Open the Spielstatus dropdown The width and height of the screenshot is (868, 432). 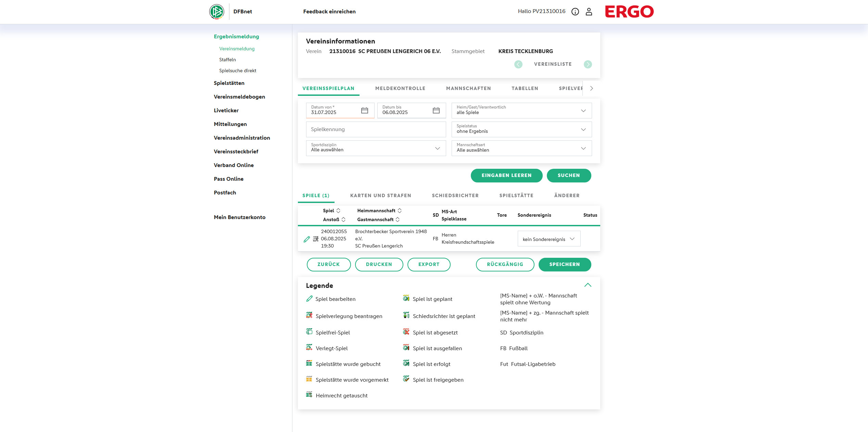point(521,129)
